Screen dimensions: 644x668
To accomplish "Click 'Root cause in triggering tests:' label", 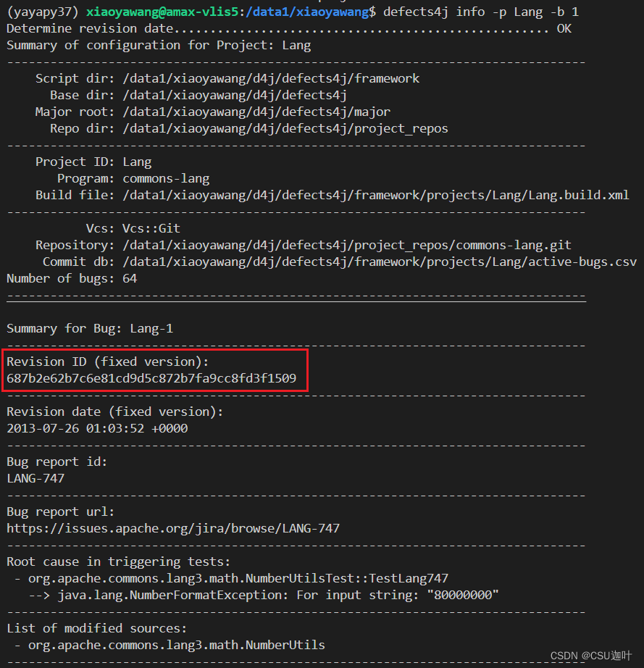I will coord(118,561).
